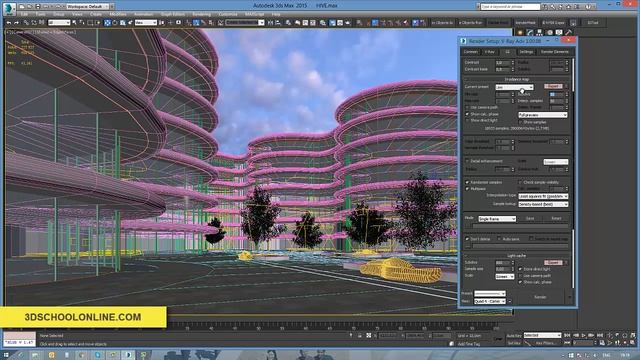Screen dimensions: 640x360
Task: Click the Open File quick access icon
Action: 29,7
